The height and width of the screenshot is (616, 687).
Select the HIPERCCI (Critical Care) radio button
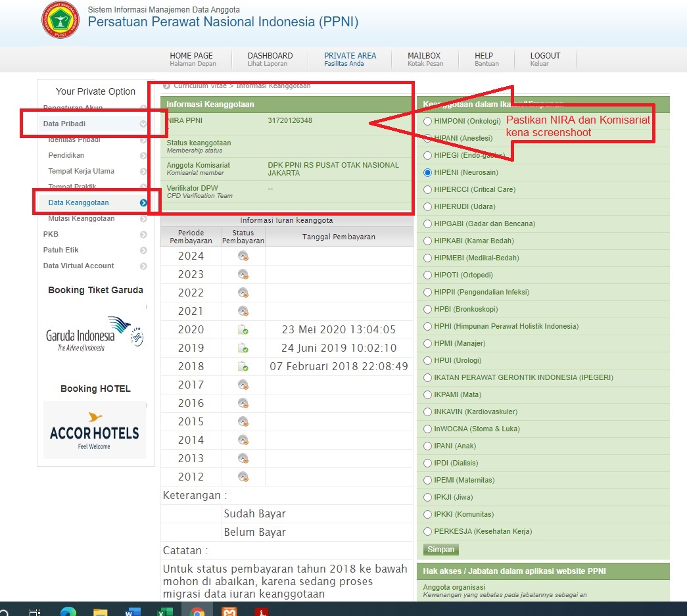(x=428, y=190)
